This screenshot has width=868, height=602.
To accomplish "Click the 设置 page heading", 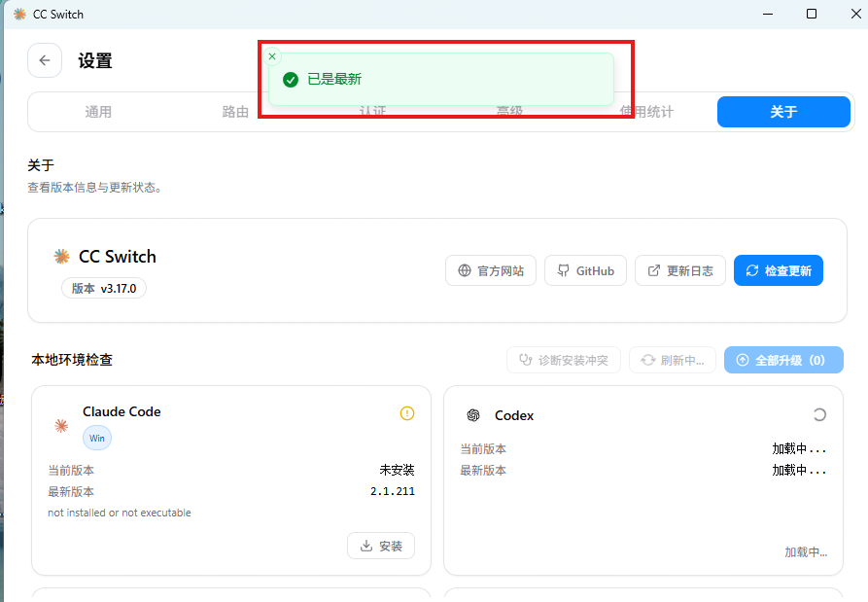I will [x=95, y=61].
